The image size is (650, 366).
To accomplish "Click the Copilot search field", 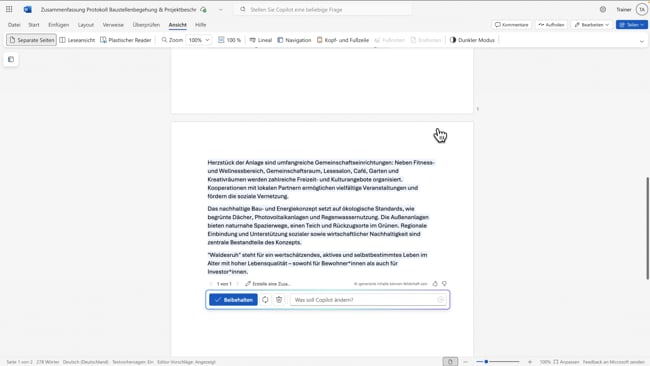I will tap(323, 9).
